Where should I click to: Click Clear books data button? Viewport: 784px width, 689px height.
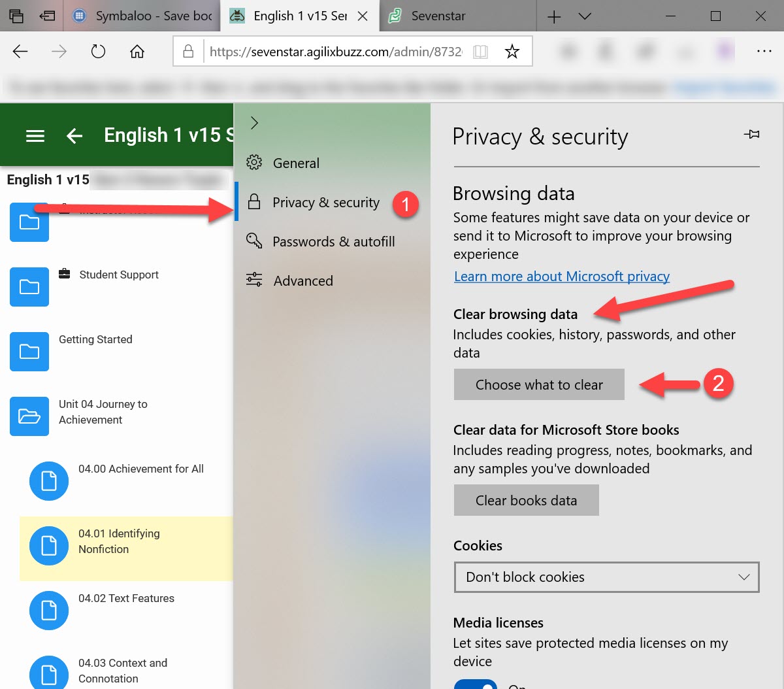click(526, 500)
